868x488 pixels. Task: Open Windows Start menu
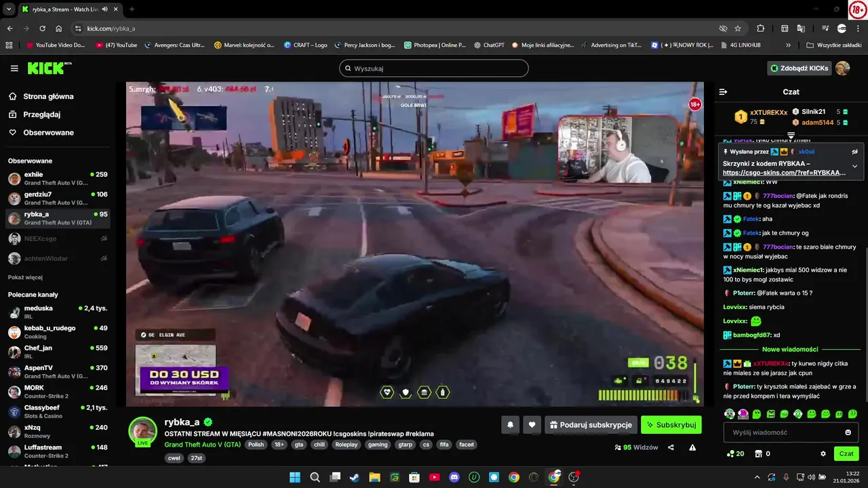pos(295,477)
